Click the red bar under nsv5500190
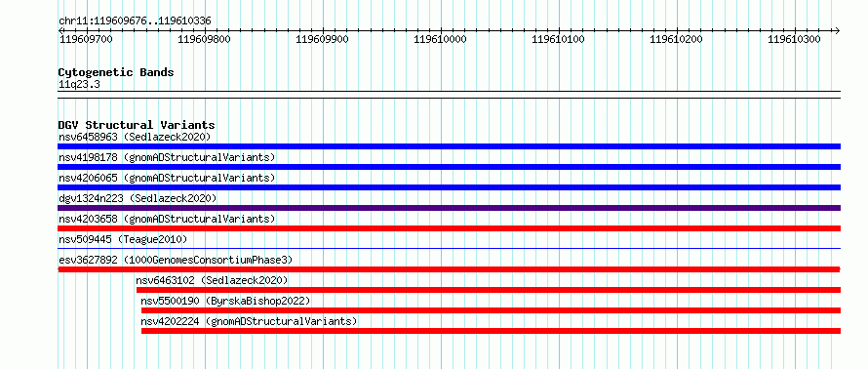 pos(491,310)
